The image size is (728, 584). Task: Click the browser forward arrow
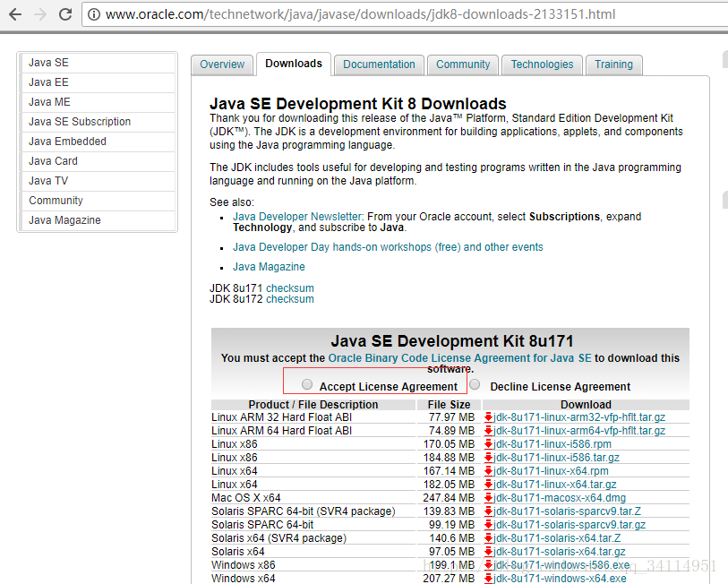(x=40, y=14)
